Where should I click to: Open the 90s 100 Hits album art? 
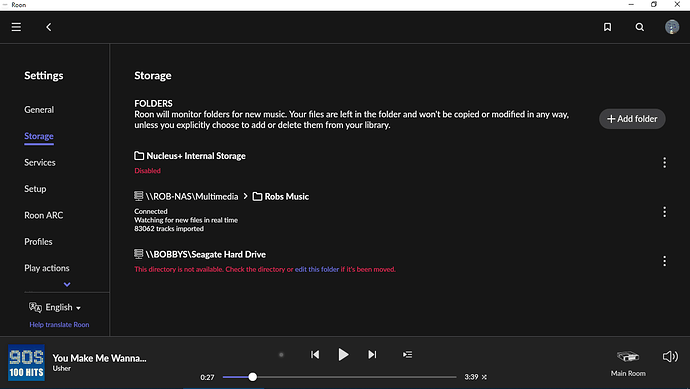point(26,363)
